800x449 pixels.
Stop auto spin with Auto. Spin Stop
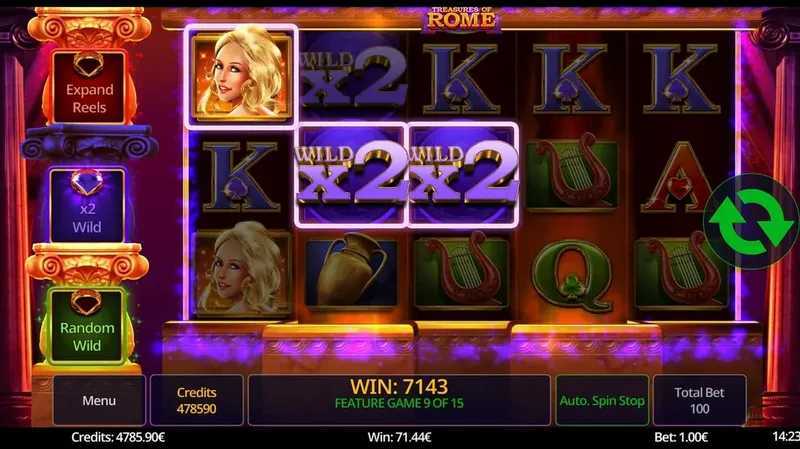pyautogui.click(x=602, y=401)
